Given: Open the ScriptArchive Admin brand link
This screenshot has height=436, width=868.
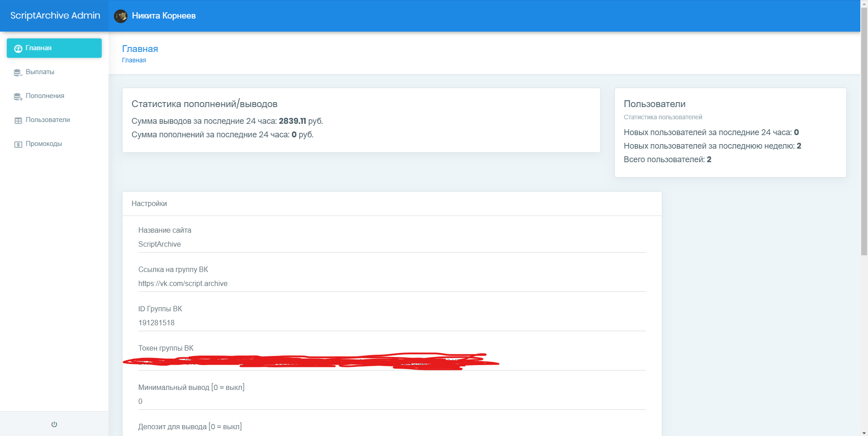Looking at the screenshot, I should point(55,16).
